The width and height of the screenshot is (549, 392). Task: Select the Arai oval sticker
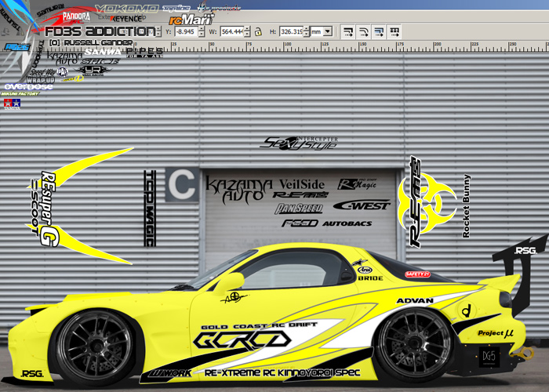coord(365,270)
